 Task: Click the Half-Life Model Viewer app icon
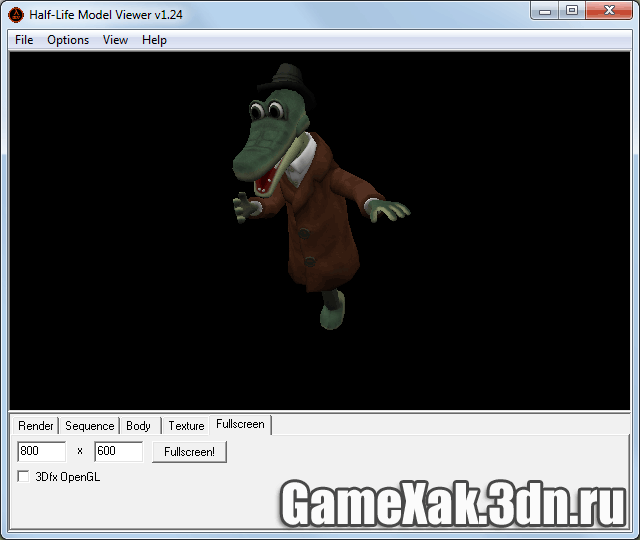coord(16,15)
